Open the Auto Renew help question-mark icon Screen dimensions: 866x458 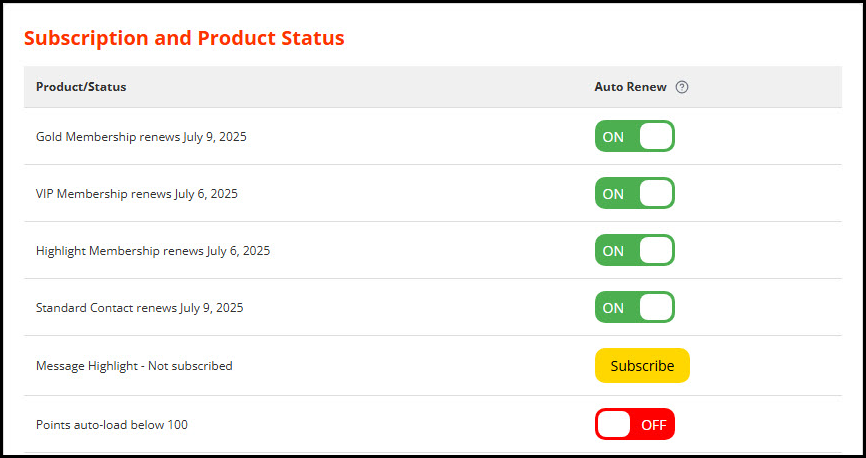[x=682, y=87]
